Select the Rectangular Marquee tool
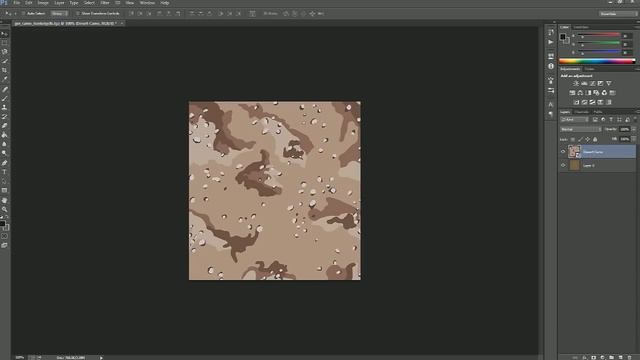This screenshot has width=640, height=360. tap(4, 43)
